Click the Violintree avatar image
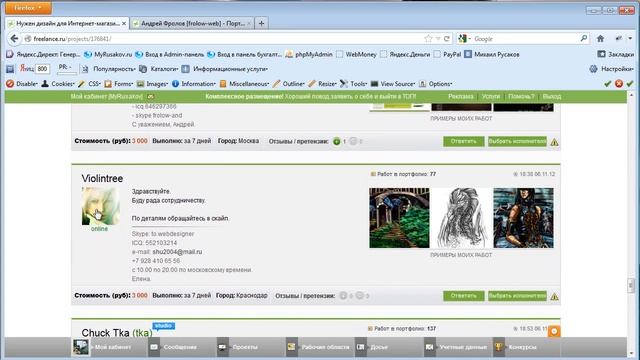 (100, 206)
